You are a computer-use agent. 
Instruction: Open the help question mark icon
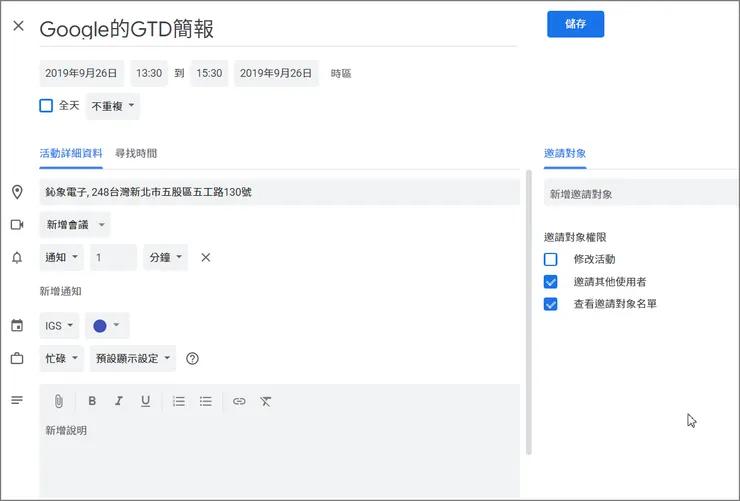[192, 359]
